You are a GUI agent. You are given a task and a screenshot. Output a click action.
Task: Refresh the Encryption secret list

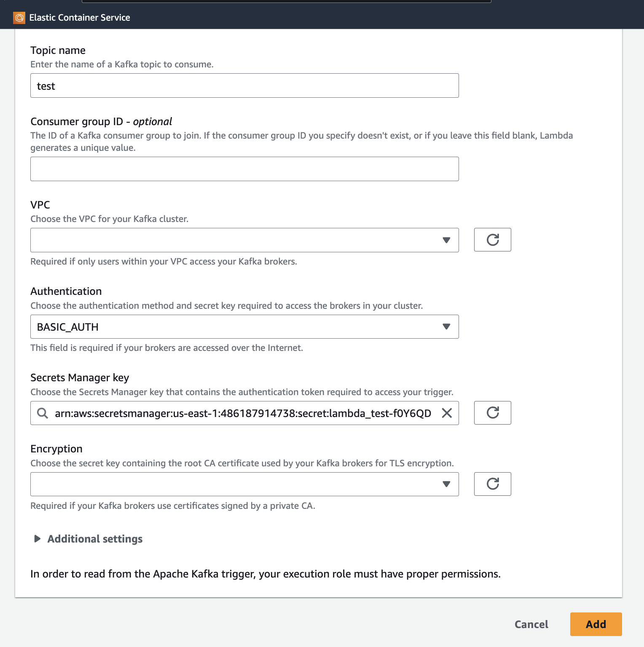(492, 484)
